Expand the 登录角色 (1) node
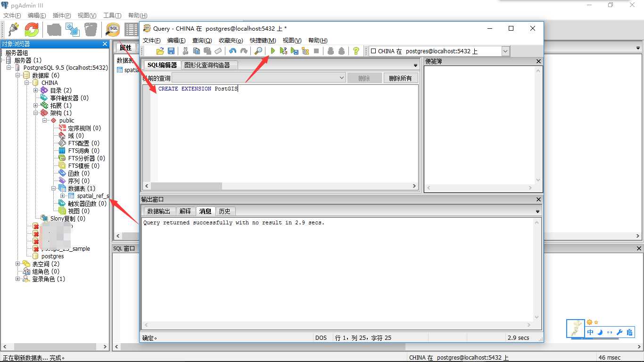The width and height of the screenshot is (644, 362). (x=18, y=279)
